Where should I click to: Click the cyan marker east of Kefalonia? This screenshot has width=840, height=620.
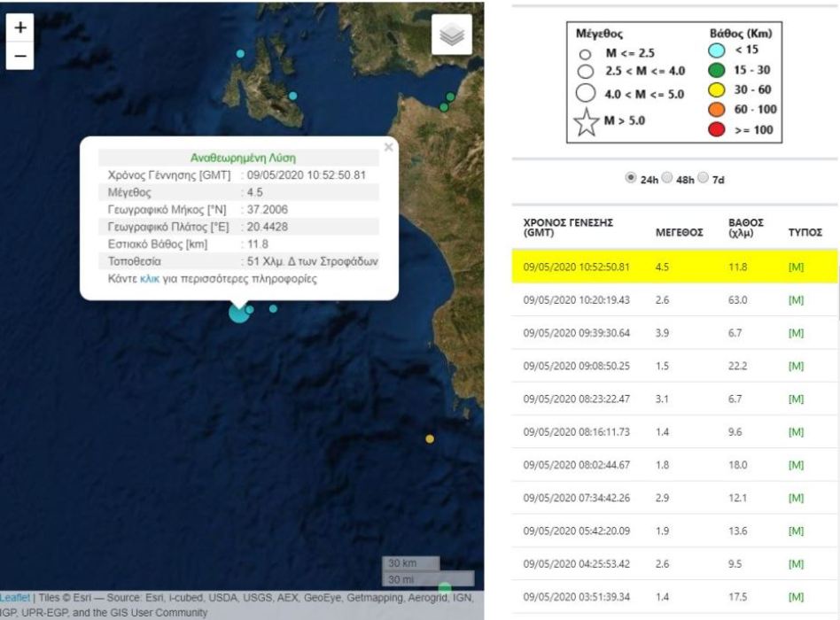pyautogui.click(x=292, y=96)
